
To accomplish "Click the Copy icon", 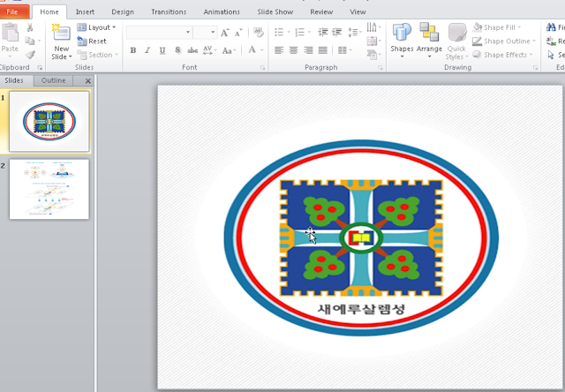I will click(x=30, y=41).
